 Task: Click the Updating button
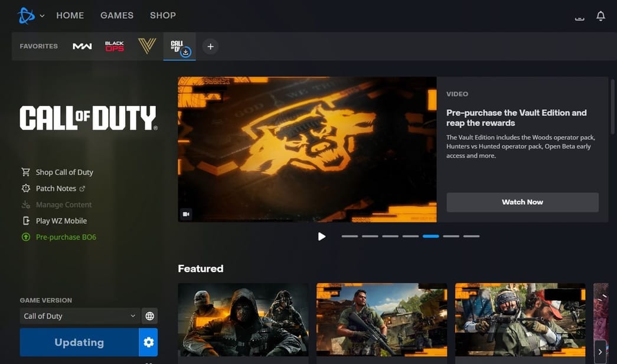click(x=80, y=342)
